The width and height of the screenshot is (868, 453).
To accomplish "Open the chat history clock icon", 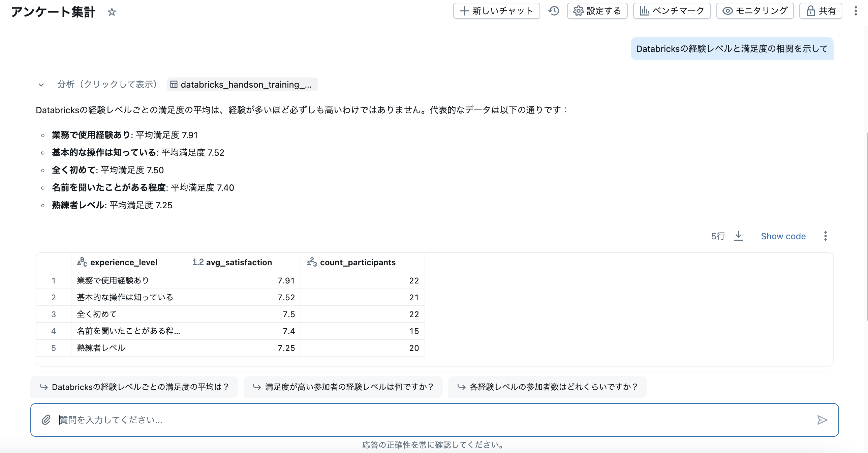I will pyautogui.click(x=554, y=11).
